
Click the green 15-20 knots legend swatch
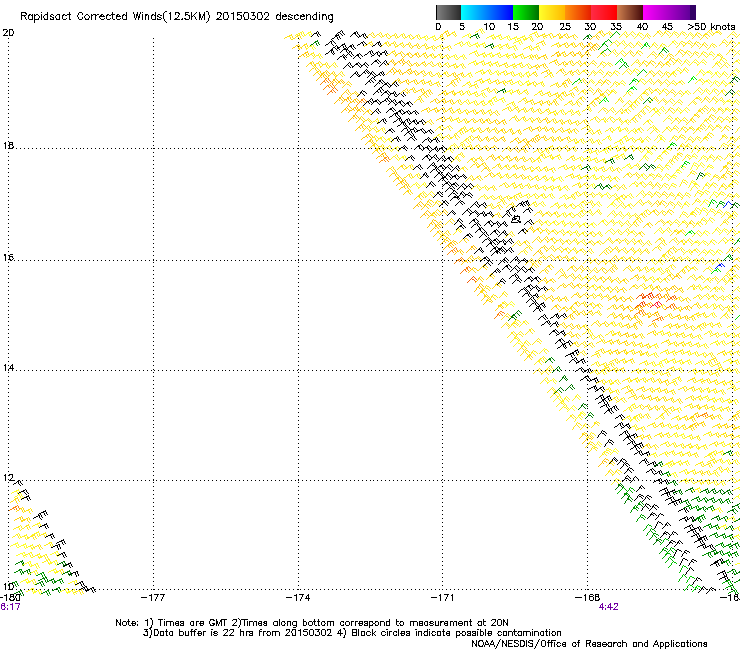[x=526, y=12]
